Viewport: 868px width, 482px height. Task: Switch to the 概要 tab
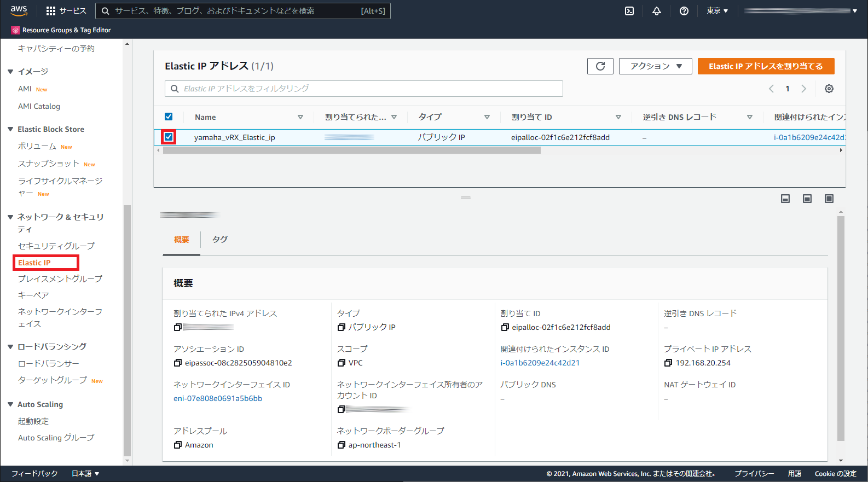coord(182,240)
